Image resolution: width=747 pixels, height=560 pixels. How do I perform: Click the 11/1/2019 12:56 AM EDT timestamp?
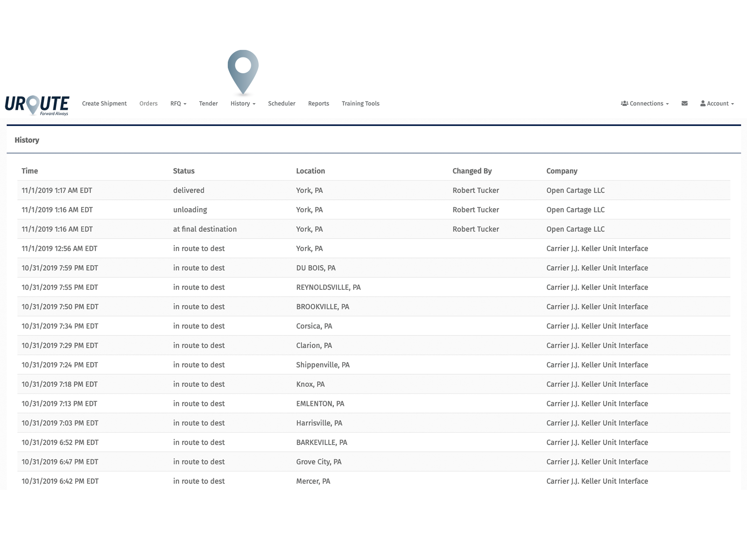click(59, 249)
